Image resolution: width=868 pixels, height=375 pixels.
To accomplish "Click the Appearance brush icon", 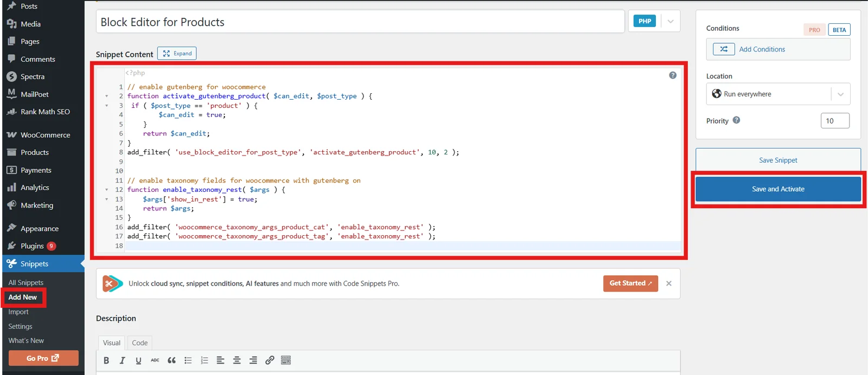I will [11, 228].
